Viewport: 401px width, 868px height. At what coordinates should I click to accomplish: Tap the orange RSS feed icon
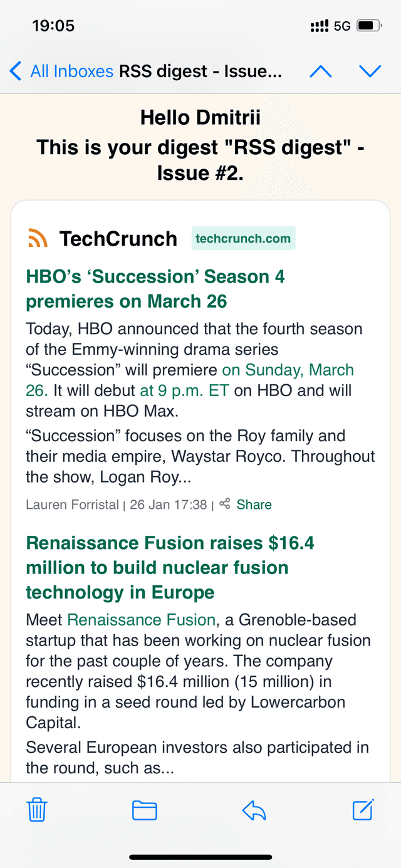[x=38, y=238]
